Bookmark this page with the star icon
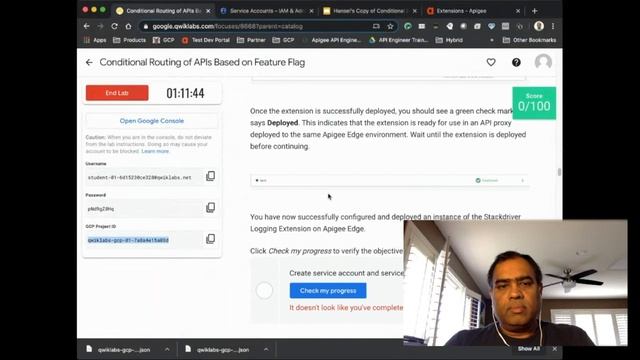This screenshot has height=360, width=640. (x=390, y=26)
